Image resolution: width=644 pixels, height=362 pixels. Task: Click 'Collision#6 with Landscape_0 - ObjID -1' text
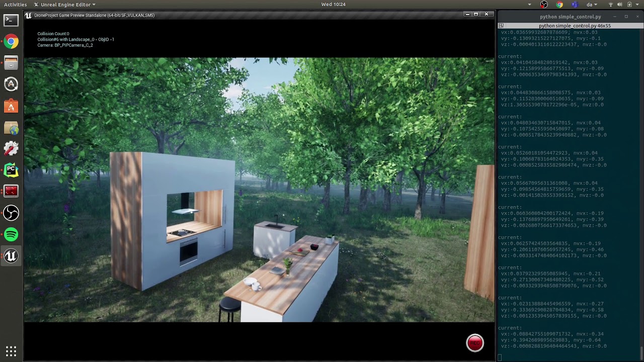75,39
